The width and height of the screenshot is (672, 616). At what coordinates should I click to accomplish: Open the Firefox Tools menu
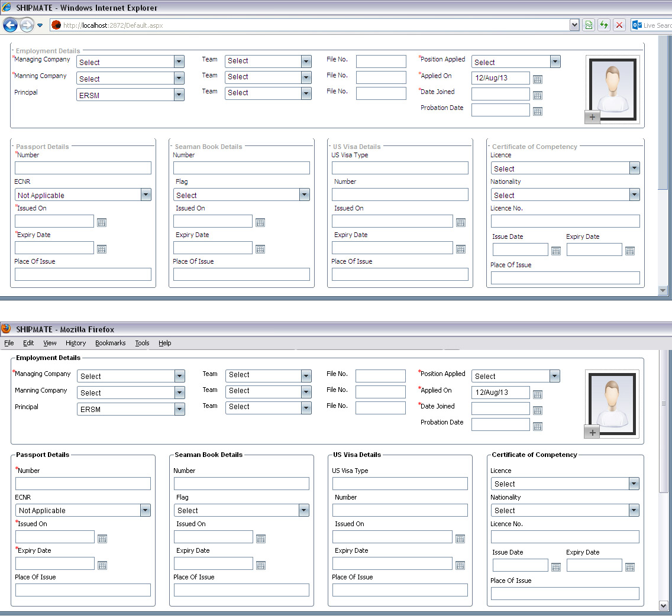(x=142, y=343)
